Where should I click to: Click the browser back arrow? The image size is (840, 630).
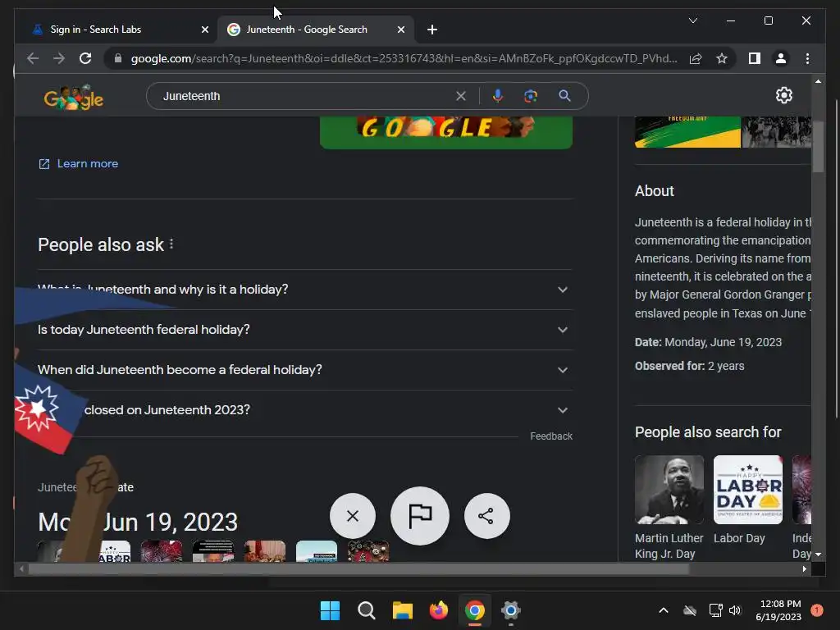(33, 58)
